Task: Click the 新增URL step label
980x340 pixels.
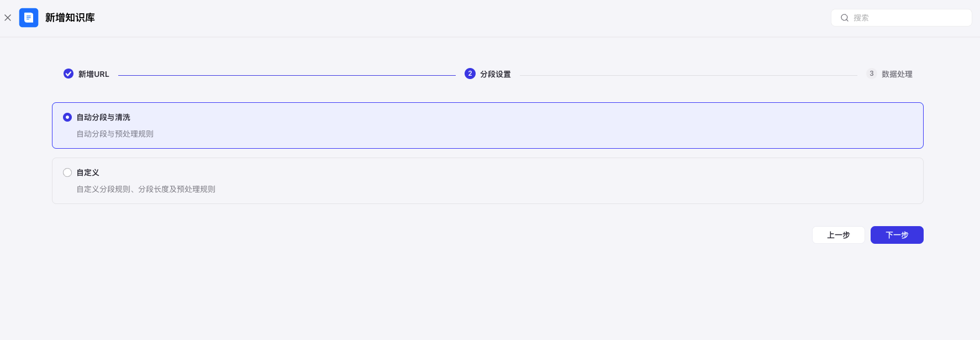Action: tap(94, 74)
